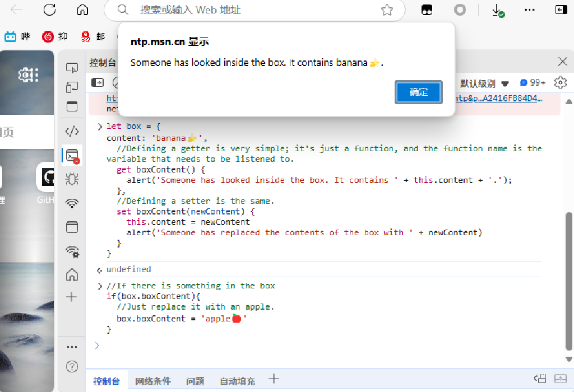574x392 pixels.
Task: Open the 99+ issues counter
Action: click(533, 83)
